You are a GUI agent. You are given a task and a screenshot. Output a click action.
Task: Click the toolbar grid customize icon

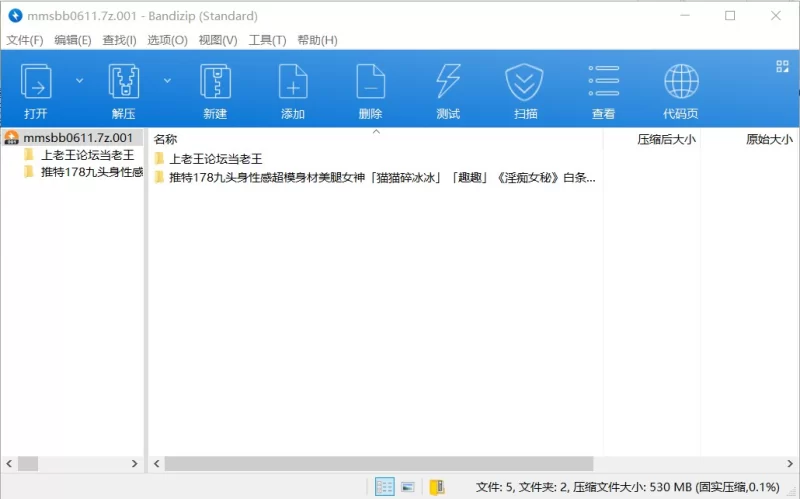[x=782, y=66]
